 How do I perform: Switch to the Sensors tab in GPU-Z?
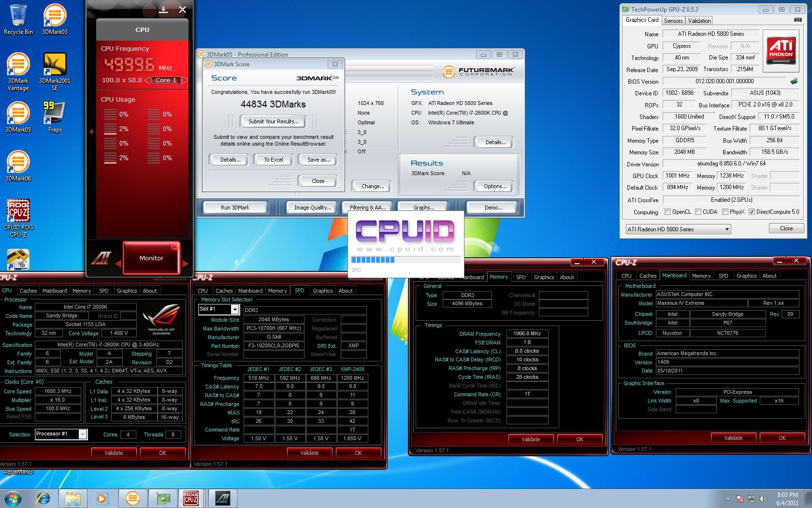673,21
